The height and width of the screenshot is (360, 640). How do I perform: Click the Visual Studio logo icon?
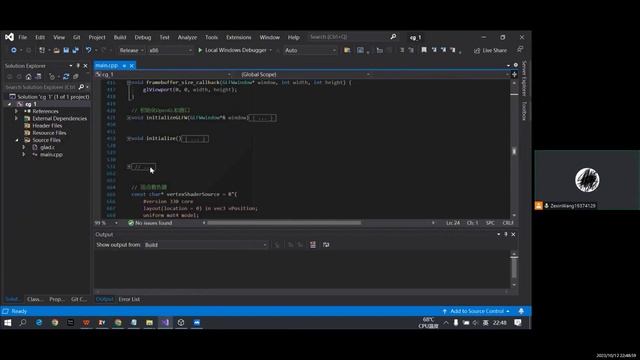coord(9,37)
